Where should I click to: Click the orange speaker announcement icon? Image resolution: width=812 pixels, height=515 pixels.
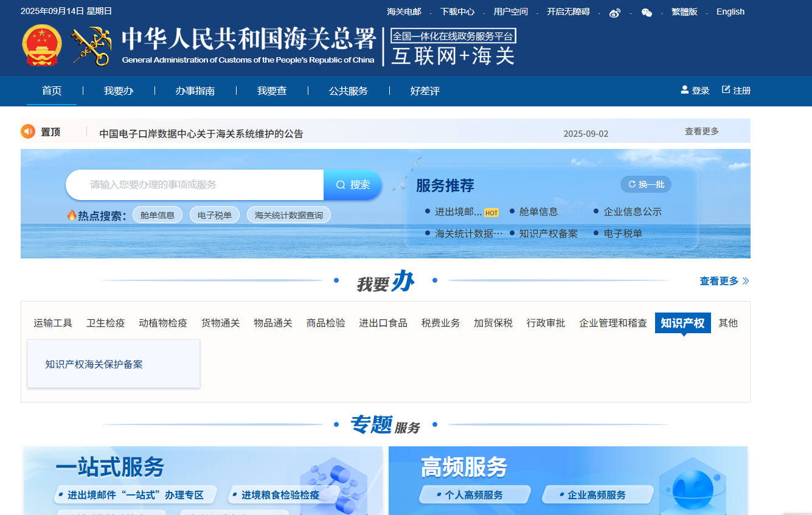coord(28,131)
